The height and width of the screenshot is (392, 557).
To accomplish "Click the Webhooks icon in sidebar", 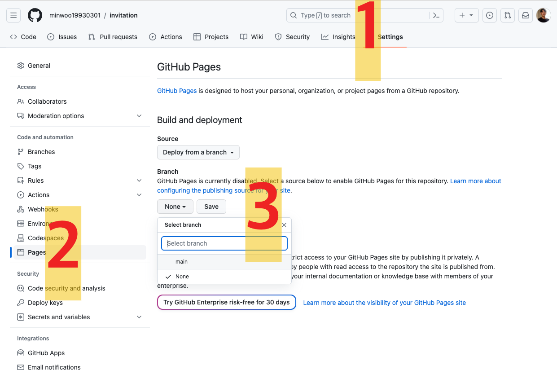I will [21, 209].
